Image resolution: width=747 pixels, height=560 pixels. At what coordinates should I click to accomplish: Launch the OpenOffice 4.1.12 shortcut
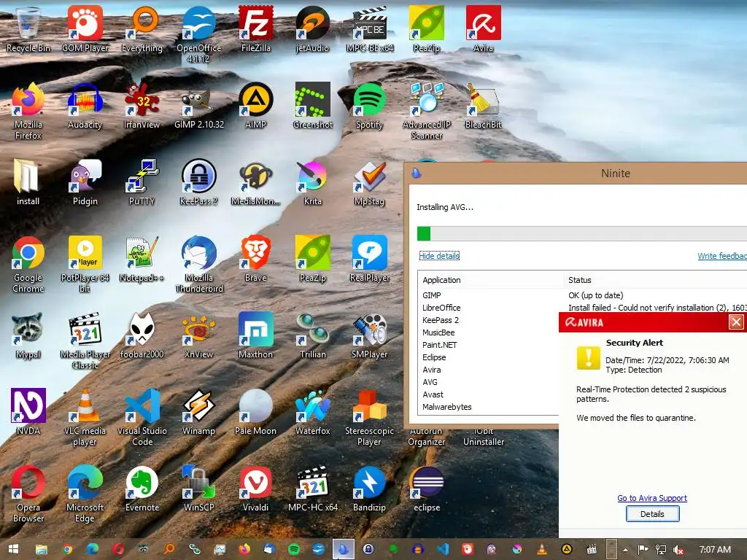(198, 34)
